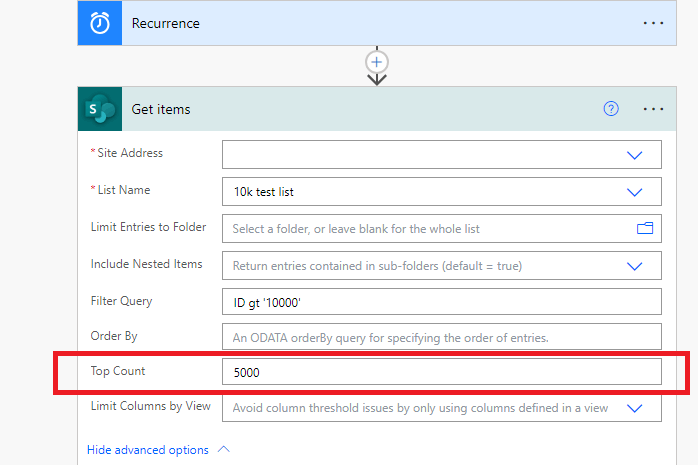Click Hide advanced options link
Image resolution: width=698 pixels, height=465 pixels.
pos(147,450)
